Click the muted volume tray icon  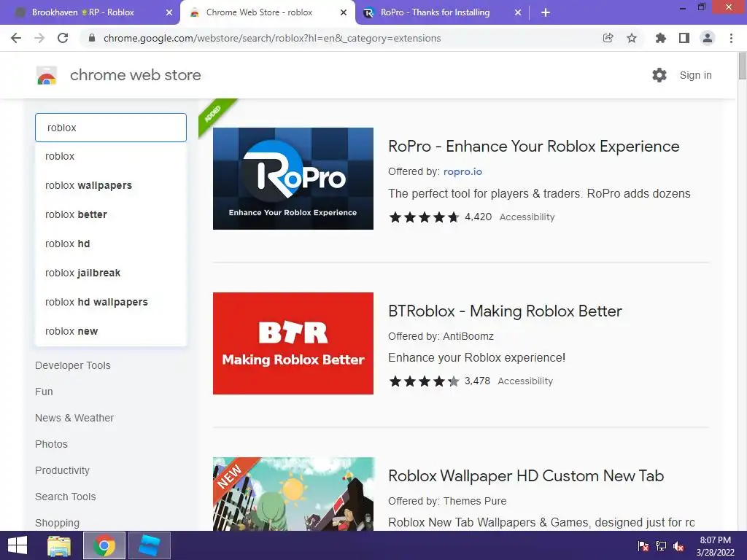[678, 545]
